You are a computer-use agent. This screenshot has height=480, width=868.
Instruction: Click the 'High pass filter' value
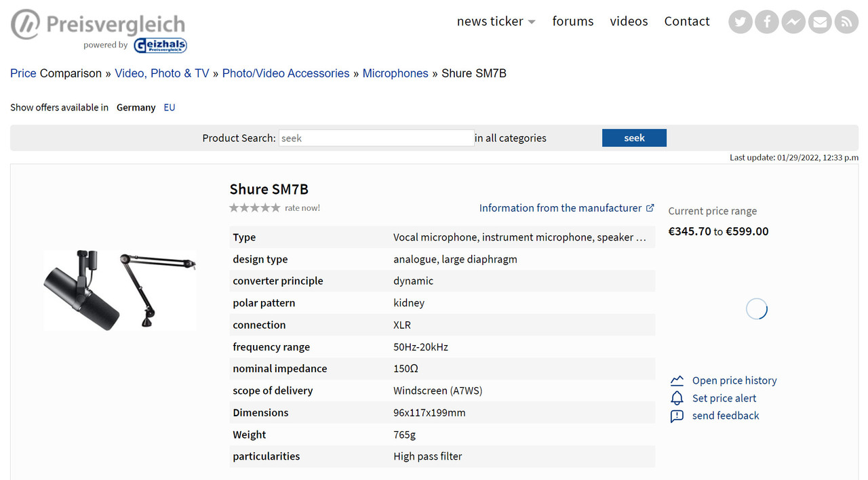pyautogui.click(x=427, y=456)
